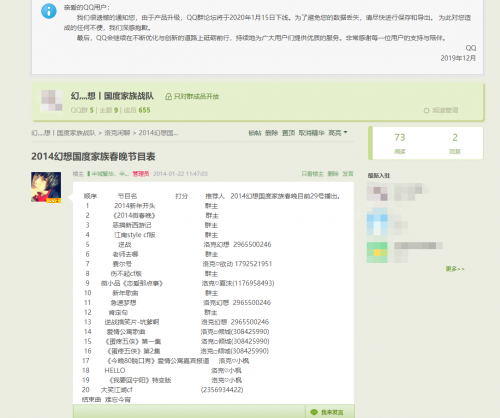500x418 pixels.
Task: Click 置顶 to pin the thread
Action: click(x=288, y=133)
